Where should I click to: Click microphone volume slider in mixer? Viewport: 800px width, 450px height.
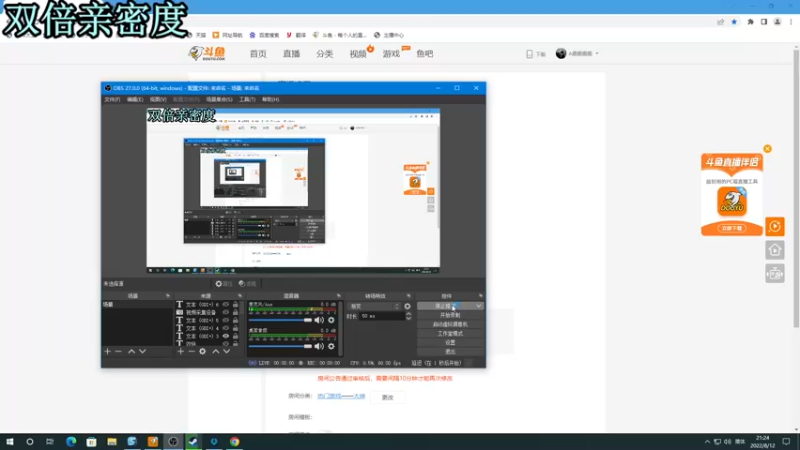click(x=280, y=320)
